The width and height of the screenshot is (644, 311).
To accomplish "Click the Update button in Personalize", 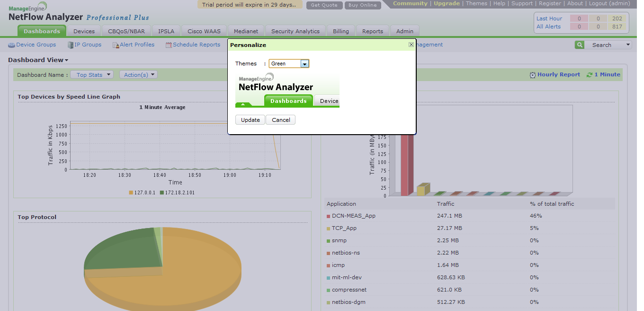I will pos(250,120).
